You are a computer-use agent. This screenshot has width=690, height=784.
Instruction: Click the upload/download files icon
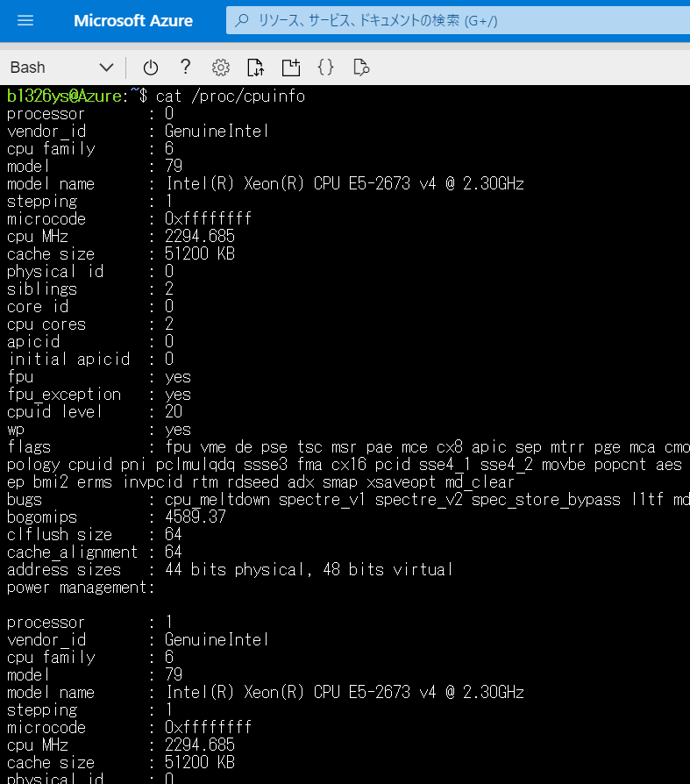click(x=255, y=68)
